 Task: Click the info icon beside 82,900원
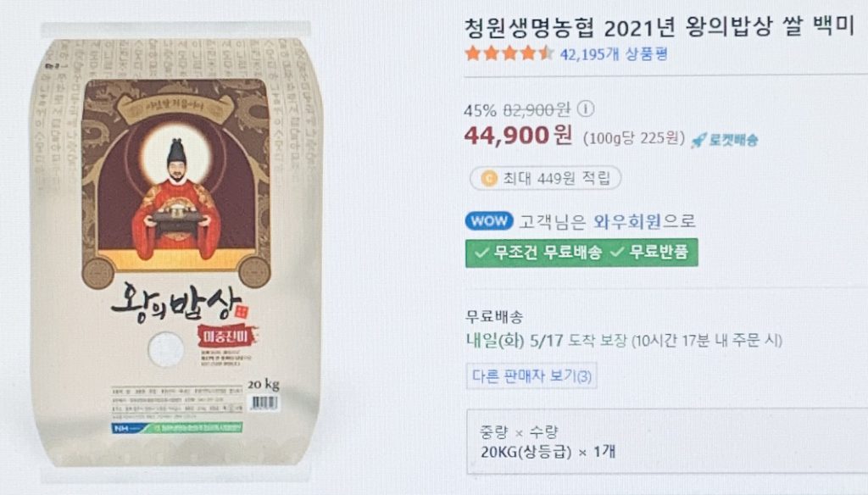pos(586,108)
